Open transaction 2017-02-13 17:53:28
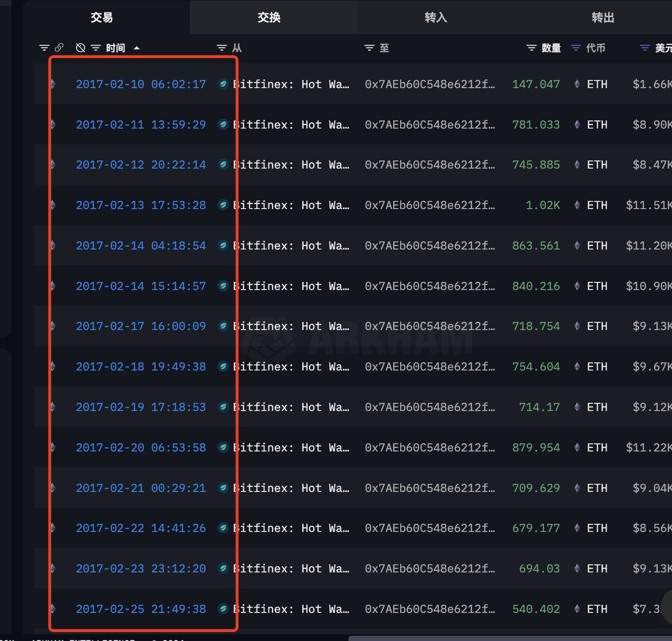 tap(141, 205)
